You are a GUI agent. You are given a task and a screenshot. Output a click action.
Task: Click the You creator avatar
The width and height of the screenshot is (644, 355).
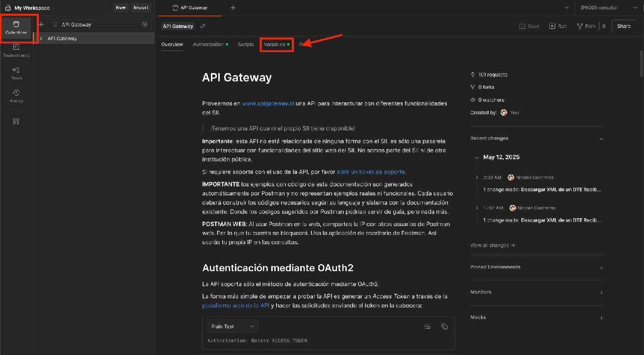[x=504, y=113]
